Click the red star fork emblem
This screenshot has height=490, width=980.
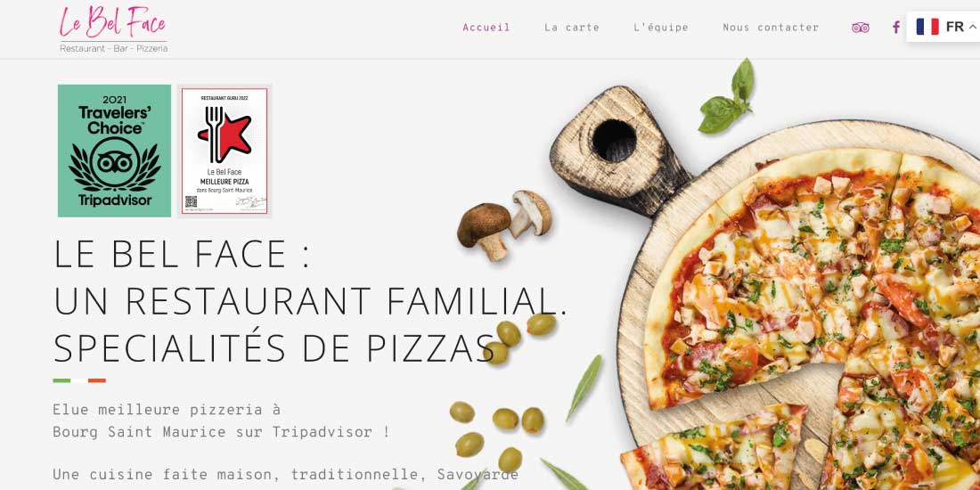point(225,135)
